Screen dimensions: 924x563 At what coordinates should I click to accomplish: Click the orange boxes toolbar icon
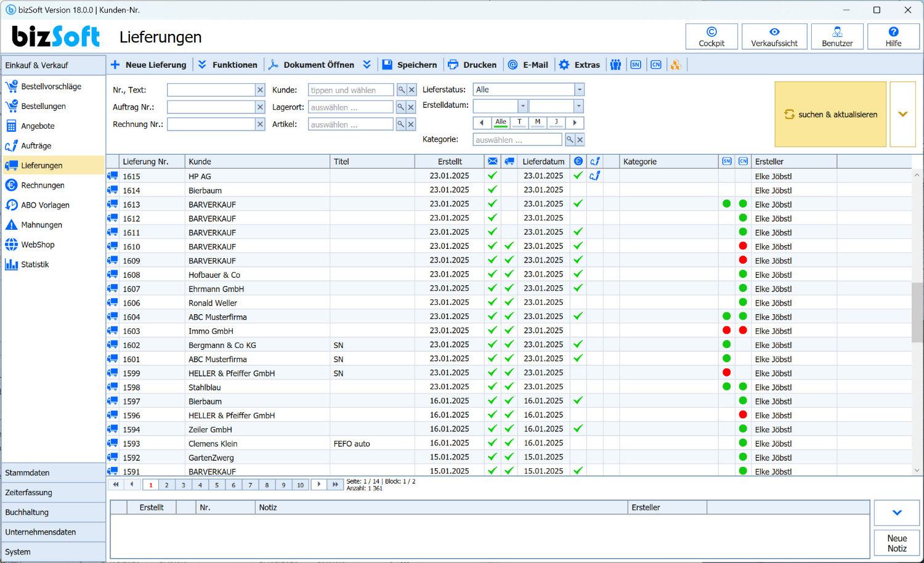point(676,65)
